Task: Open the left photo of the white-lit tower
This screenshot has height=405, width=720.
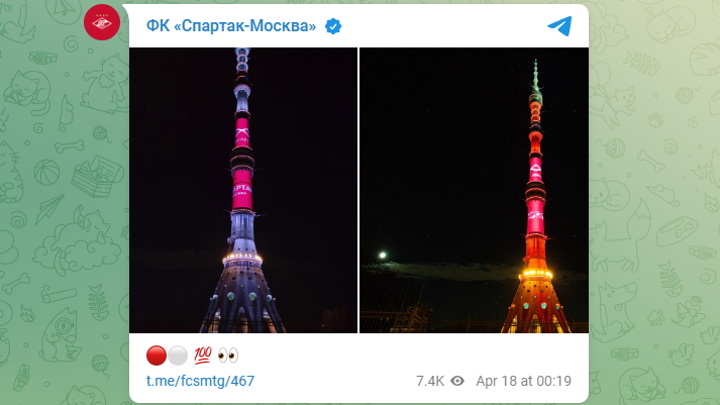Action: click(x=243, y=190)
